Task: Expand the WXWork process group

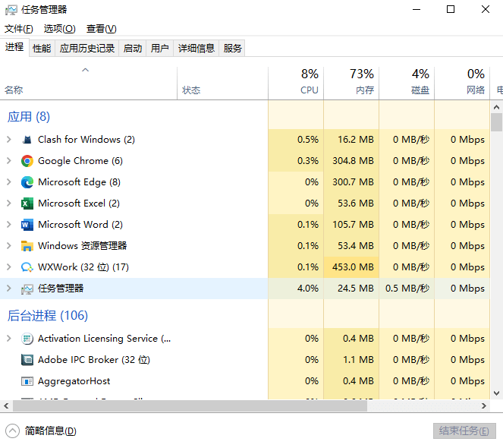Action: pos(9,267)
